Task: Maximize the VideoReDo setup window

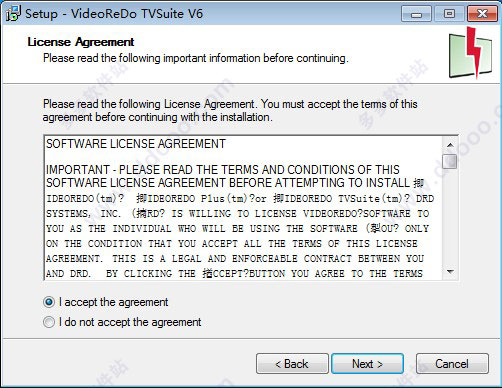Action: [449, 14]
